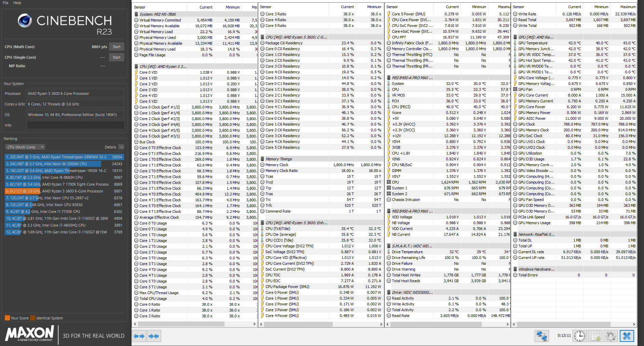This screenshot has width=644, height=346.
Task: Select the Core i9-9880H ranking row
Action: (64, 177)
